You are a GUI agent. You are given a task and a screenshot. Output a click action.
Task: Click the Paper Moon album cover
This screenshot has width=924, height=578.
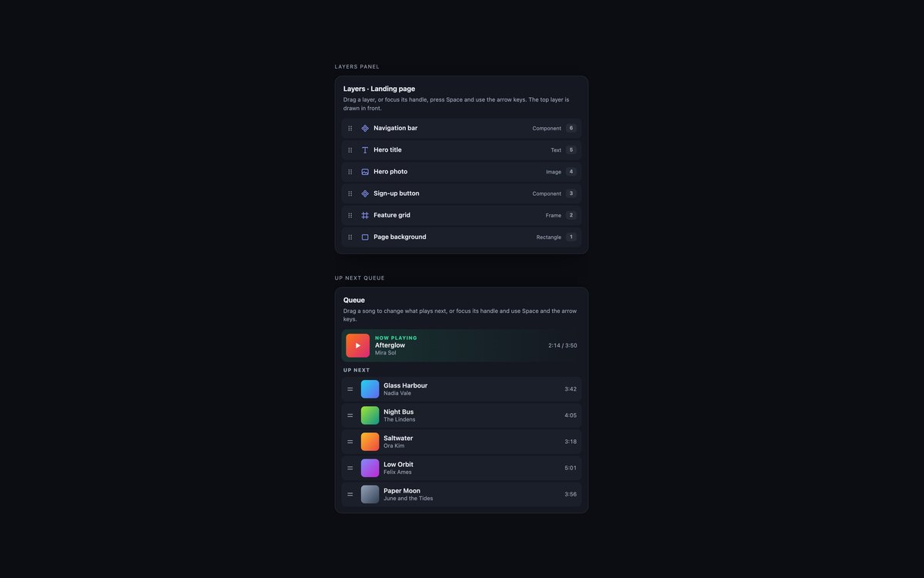(370, 494)
